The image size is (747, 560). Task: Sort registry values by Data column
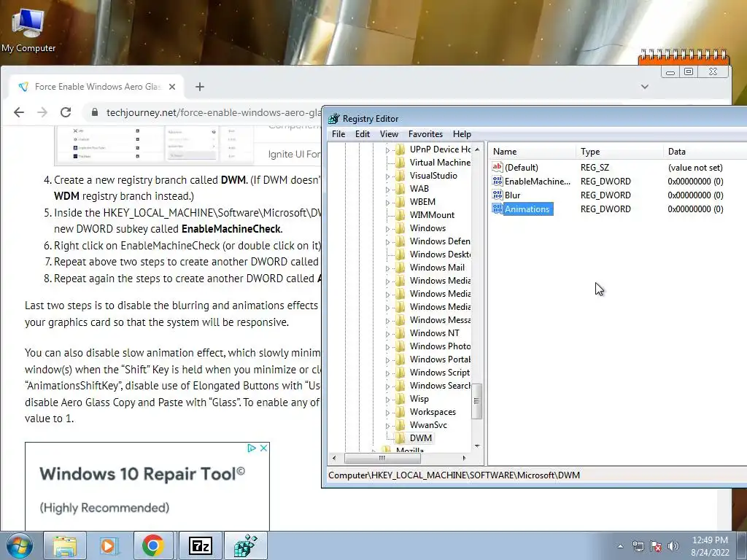click(x=705, y=152)
